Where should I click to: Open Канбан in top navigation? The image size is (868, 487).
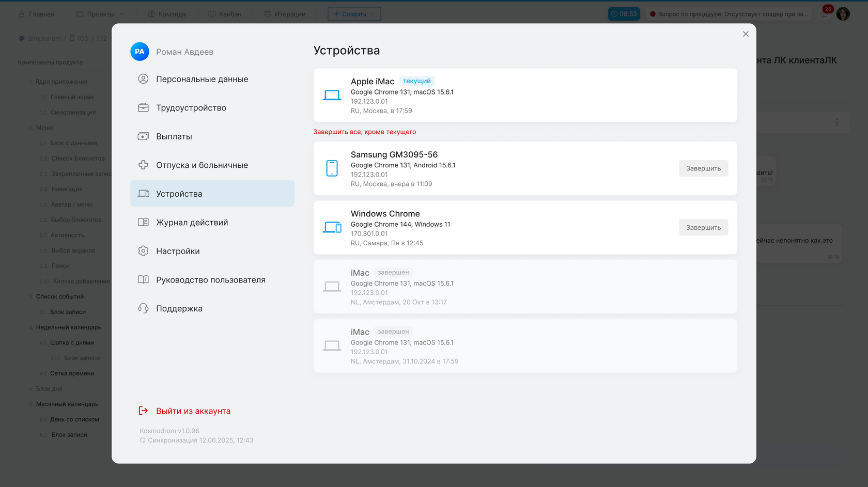[225, 14]
